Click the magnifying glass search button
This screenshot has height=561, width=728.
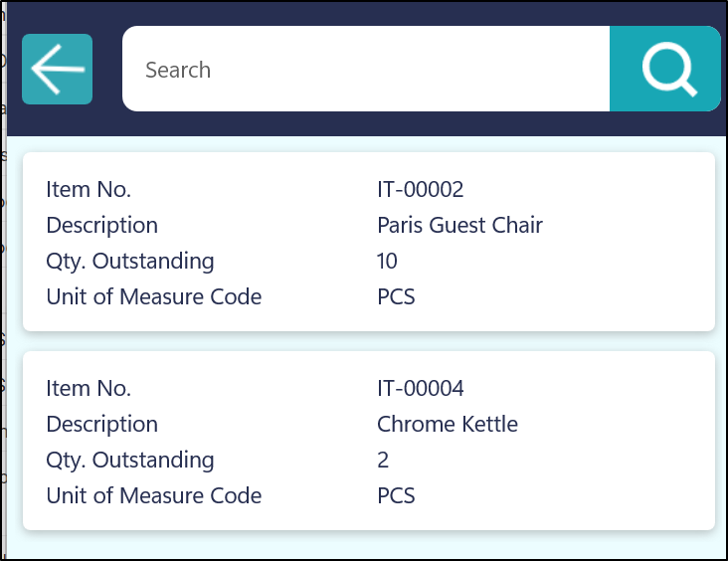pos(664,70)
